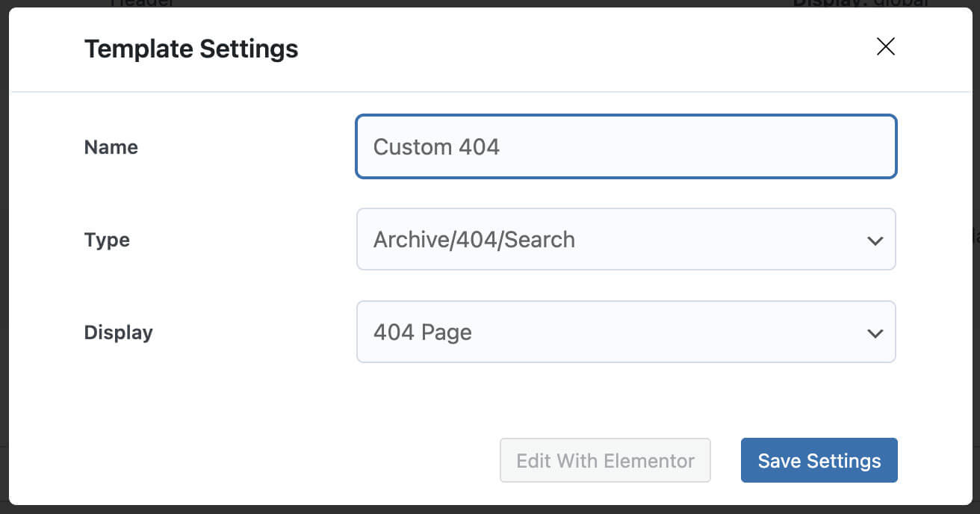
Task: Click the "Type" field label
Action: click(107, 240)
